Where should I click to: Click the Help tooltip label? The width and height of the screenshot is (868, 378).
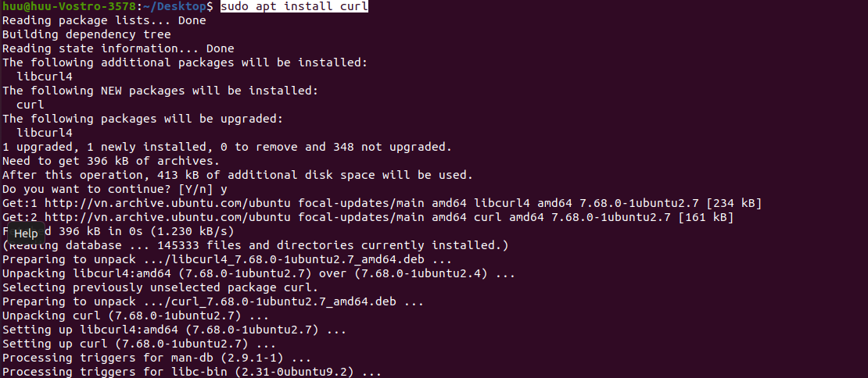click(26, 233)
